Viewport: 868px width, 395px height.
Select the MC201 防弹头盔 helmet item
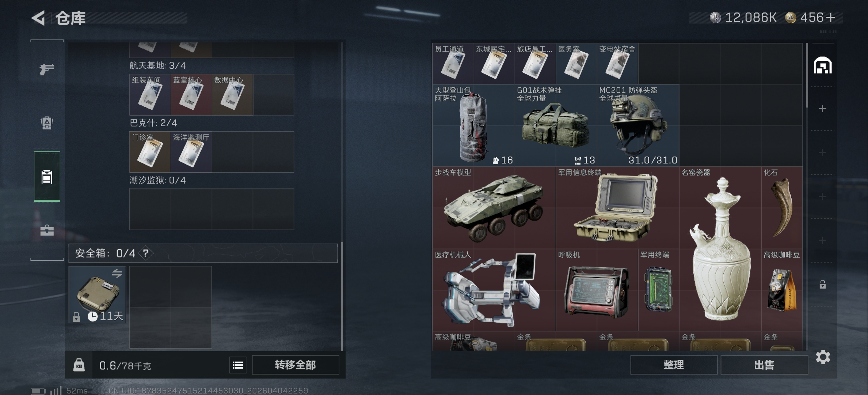tap(638, 125)
